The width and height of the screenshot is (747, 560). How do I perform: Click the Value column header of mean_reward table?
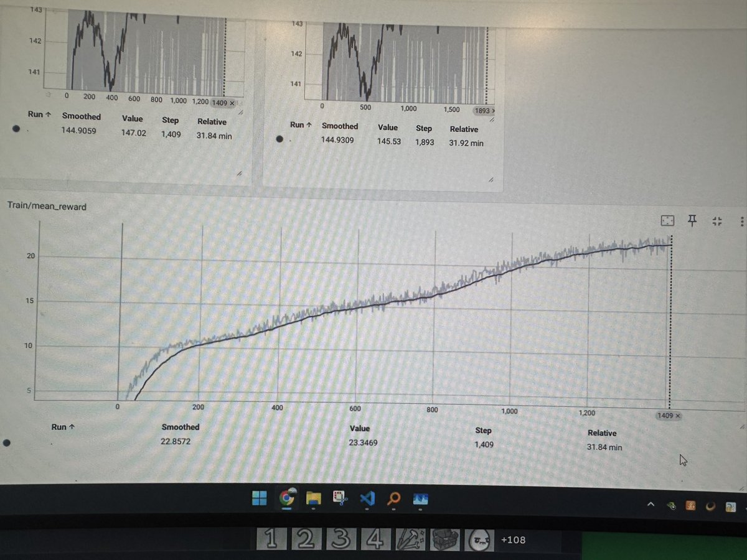coord(360,428)
